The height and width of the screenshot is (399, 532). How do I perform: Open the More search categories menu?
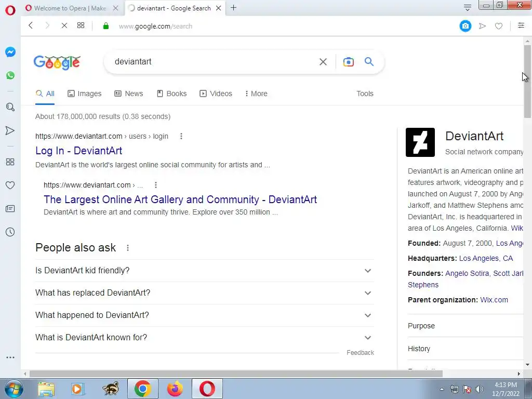tap(256, 94)
